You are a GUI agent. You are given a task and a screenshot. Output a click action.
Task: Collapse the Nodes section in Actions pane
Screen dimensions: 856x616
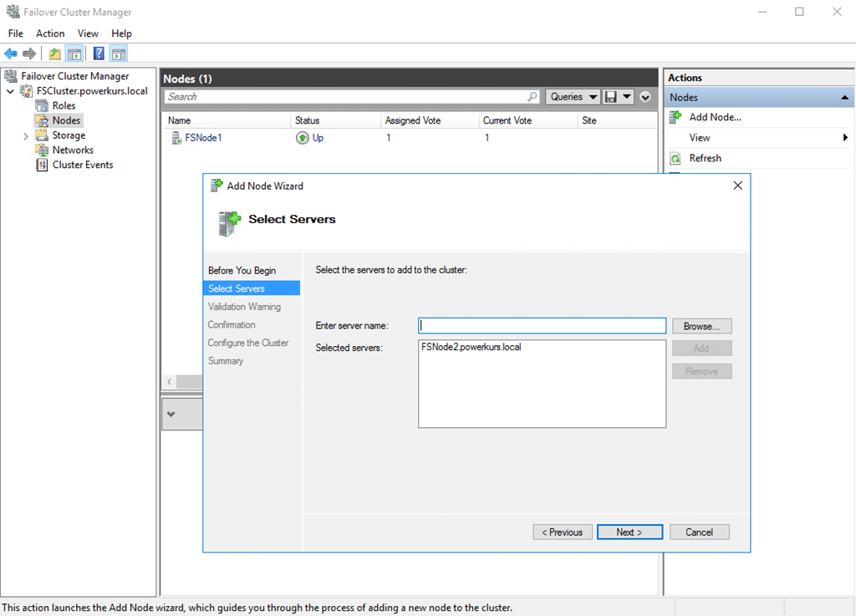point(844,98)
